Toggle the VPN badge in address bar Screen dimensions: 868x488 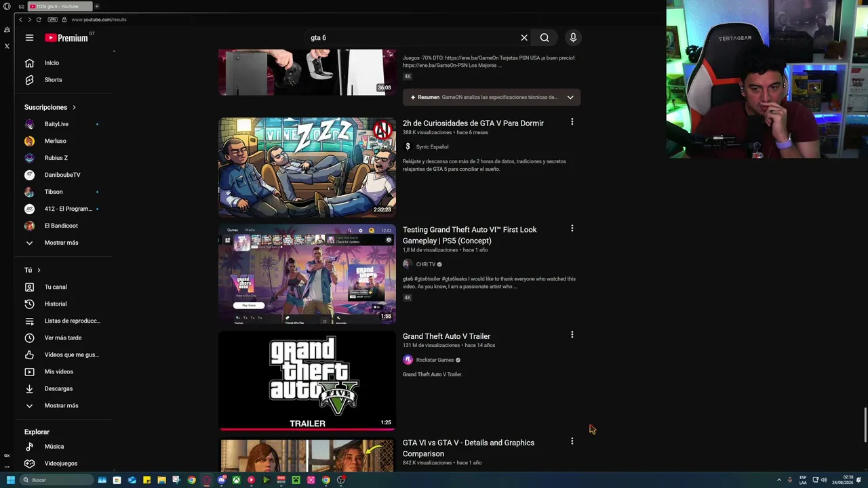53,20
